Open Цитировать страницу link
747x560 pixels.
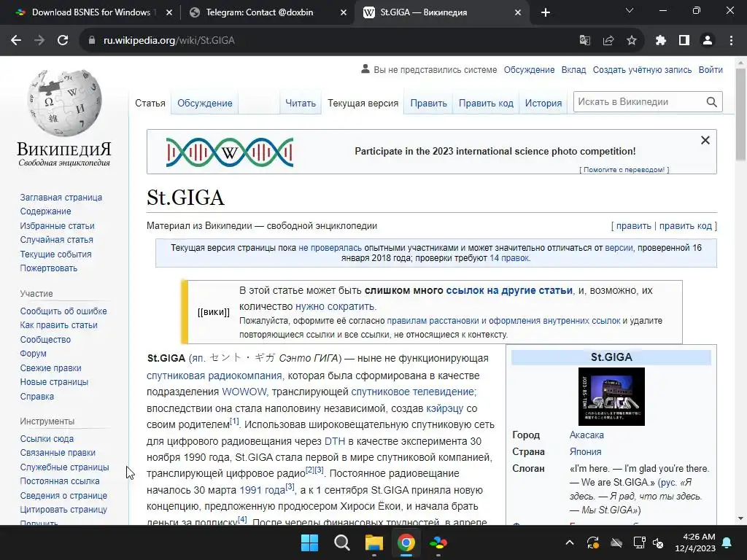63,510
